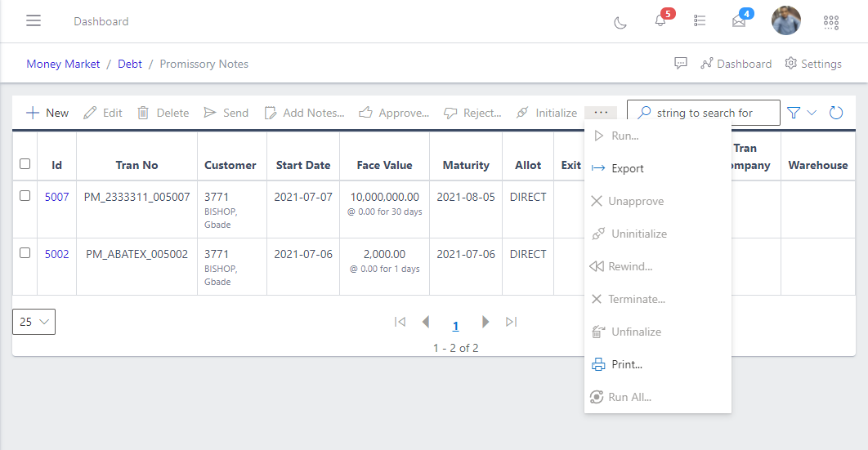Click Approve thumbs-up button
The width and height of the screenshot is (868, 450).
[394, 113]
